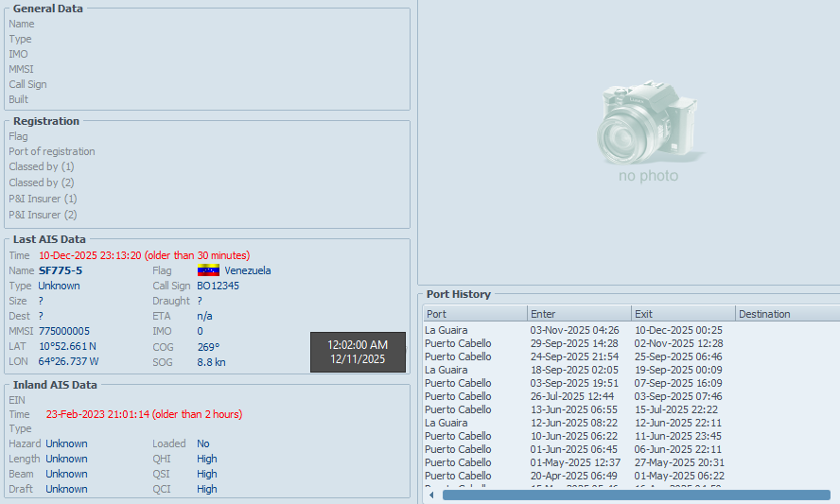Click exit time 02-Nov-2025 12:28
Screen dimensions: 840x504
coord(678,343)
